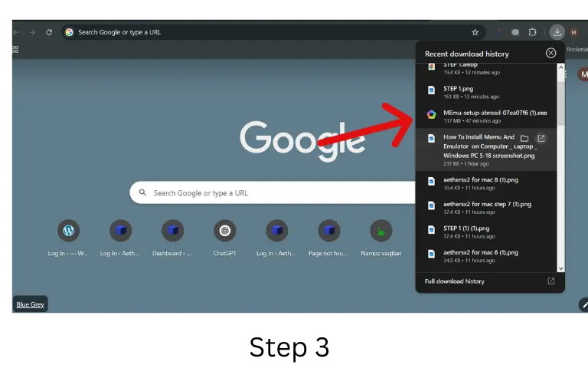This screenshot has width=588, height=368.
Task: Open the apps grid icon in bookmarks bar
Action: pyautogui.click(x=15, y=49)
